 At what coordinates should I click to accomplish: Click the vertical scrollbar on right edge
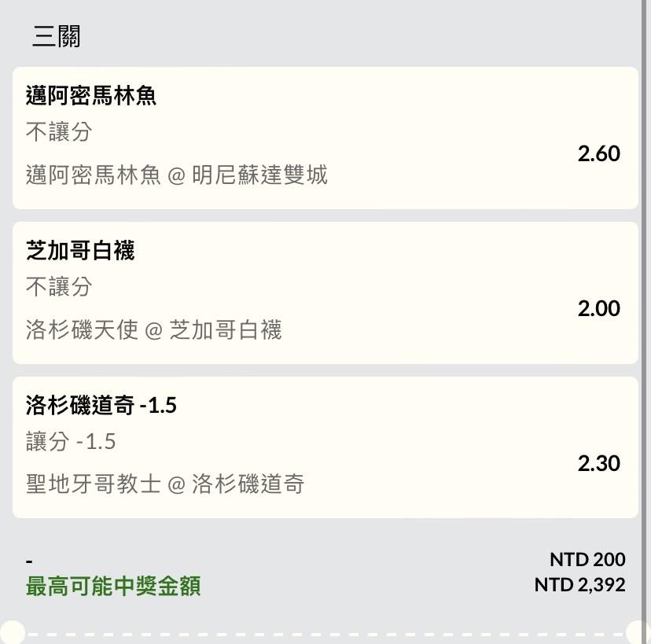click(645, 322)
